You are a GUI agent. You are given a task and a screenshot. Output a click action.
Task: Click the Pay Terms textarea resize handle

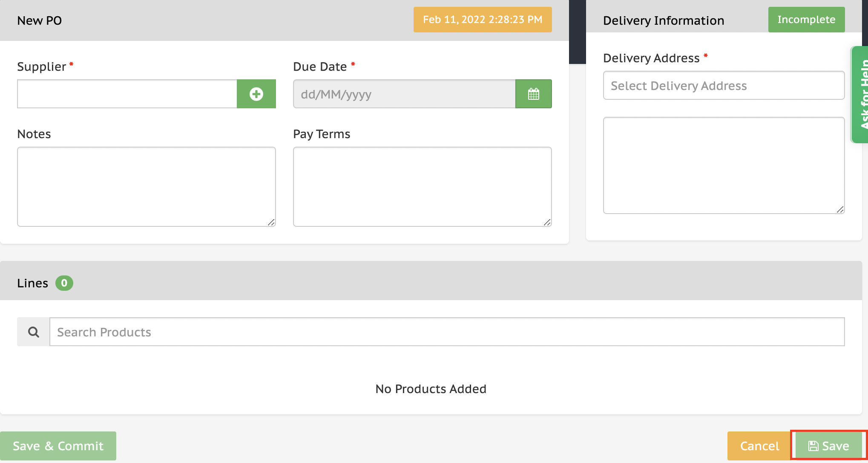[547, 222]
